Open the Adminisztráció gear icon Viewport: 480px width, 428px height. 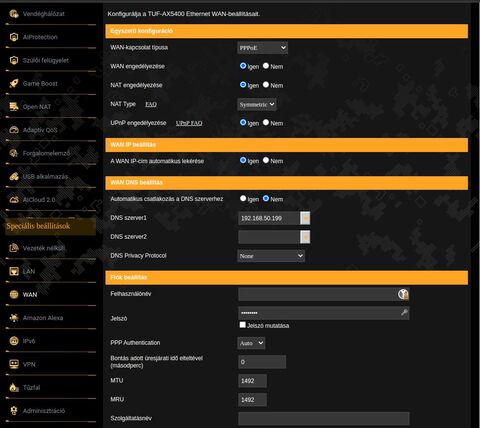(14, 411)
